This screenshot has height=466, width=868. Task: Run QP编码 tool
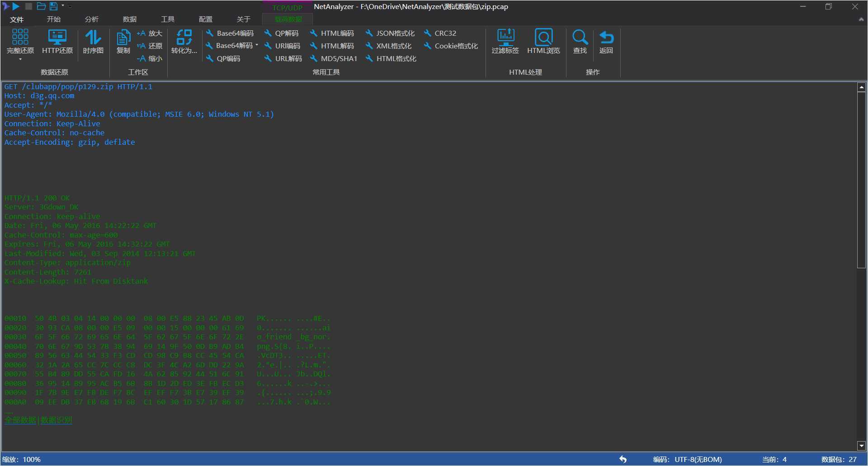[223, 58]
